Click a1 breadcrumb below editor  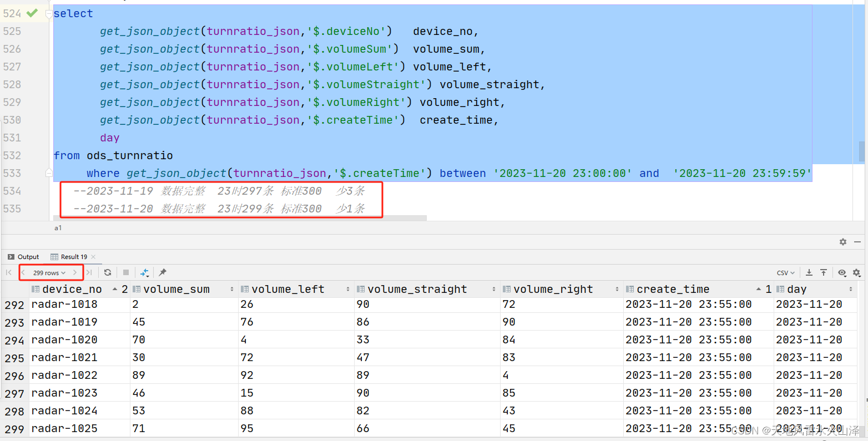click(58, 228)
